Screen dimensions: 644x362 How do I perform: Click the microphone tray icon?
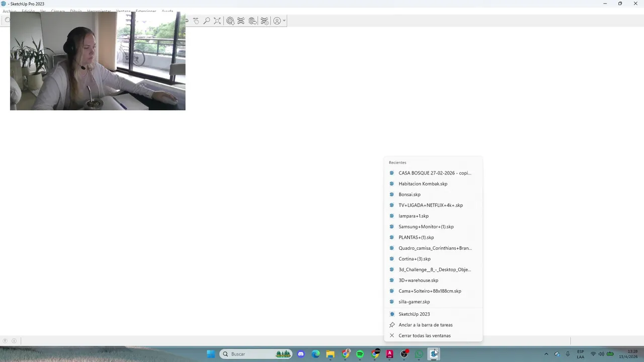(x=568, y=354)
